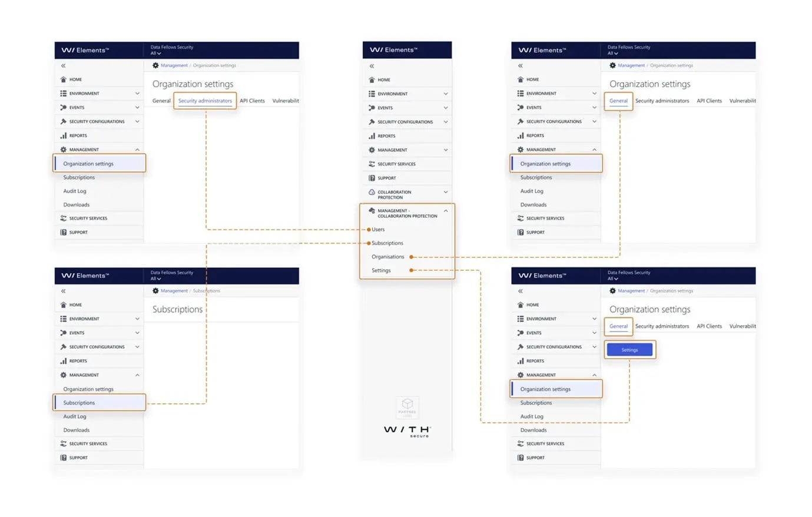Image resolution: width=812 pixels, height=517 pixels.
Task: Open Organisations in the center panel
Action: (388, 257)
